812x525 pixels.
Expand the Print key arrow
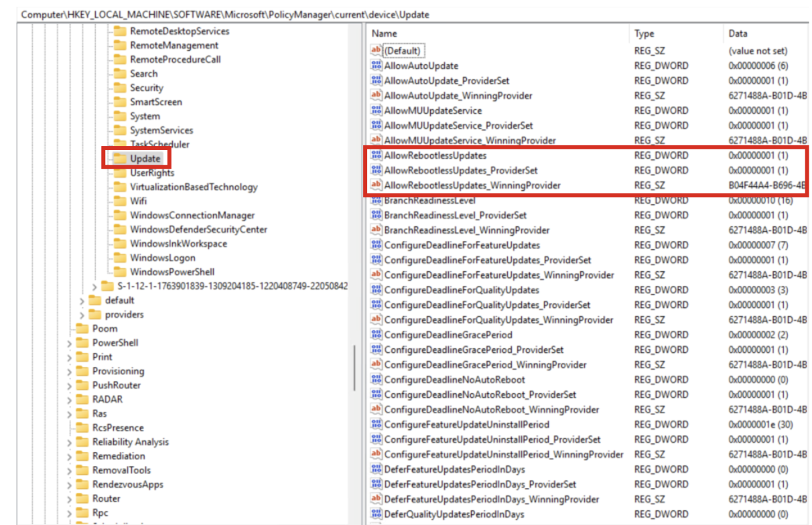[69, 357]
